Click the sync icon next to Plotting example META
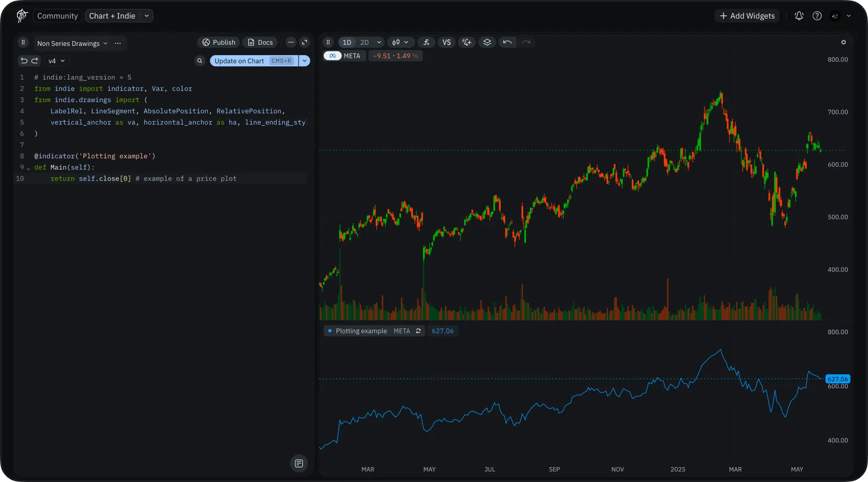 (418, 331)
